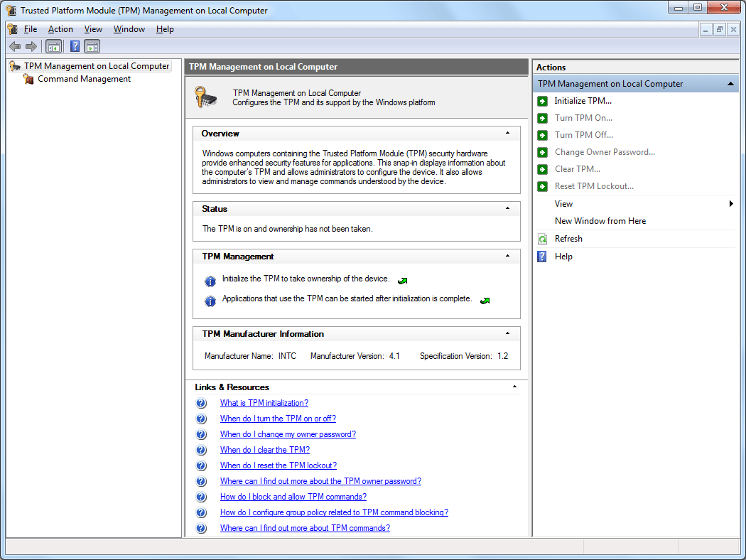
Task: Click the Help question-mark icon in the Actions pane
Action: [x=542, y=257]
